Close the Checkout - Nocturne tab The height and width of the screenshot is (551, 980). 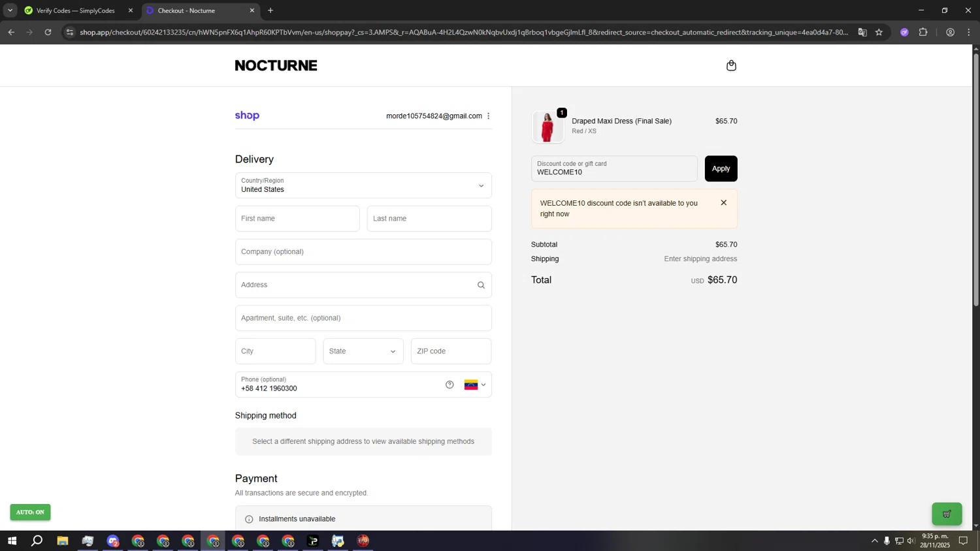click(x=252, y=10)
